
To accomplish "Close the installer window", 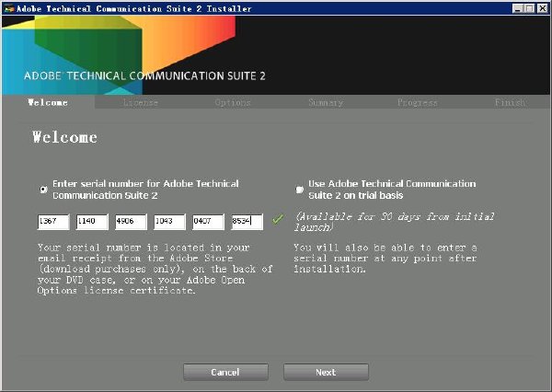I will pos(543,8).
